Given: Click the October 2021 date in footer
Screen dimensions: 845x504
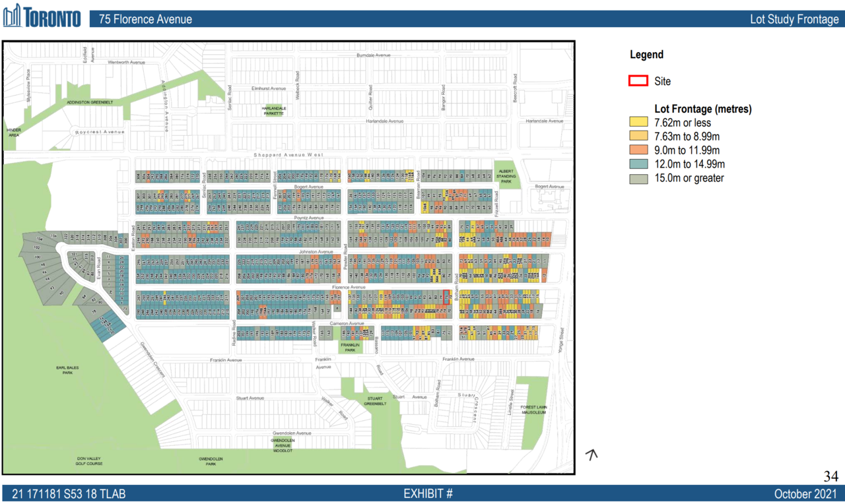Looking at the screenshot, I should (x=806, y=494).
